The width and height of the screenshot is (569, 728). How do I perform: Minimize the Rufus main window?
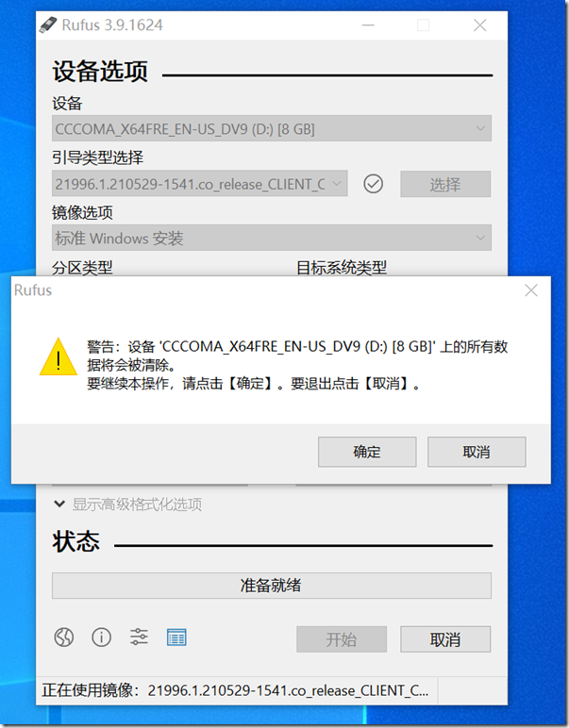click(x=368, y=25)
